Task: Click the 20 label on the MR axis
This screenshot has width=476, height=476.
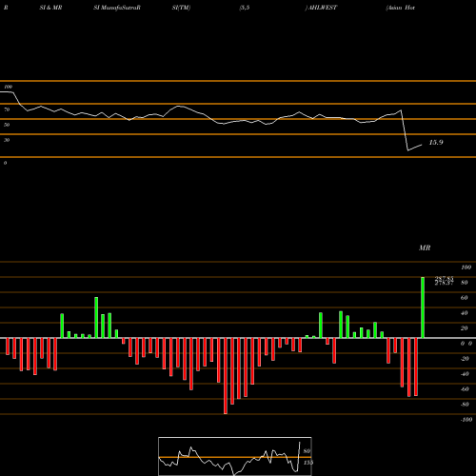Action: point(464,328)
